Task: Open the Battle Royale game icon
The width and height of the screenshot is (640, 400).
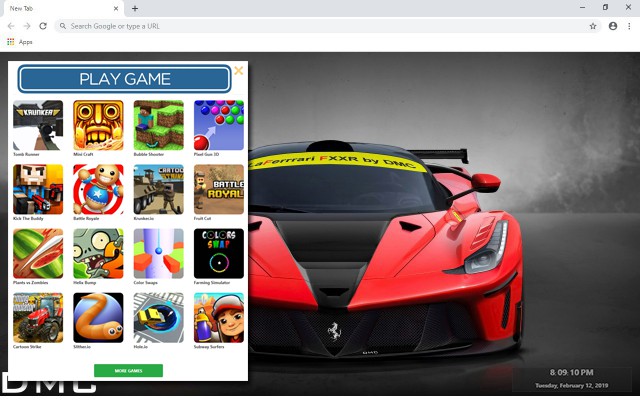Action: point(219,189)
